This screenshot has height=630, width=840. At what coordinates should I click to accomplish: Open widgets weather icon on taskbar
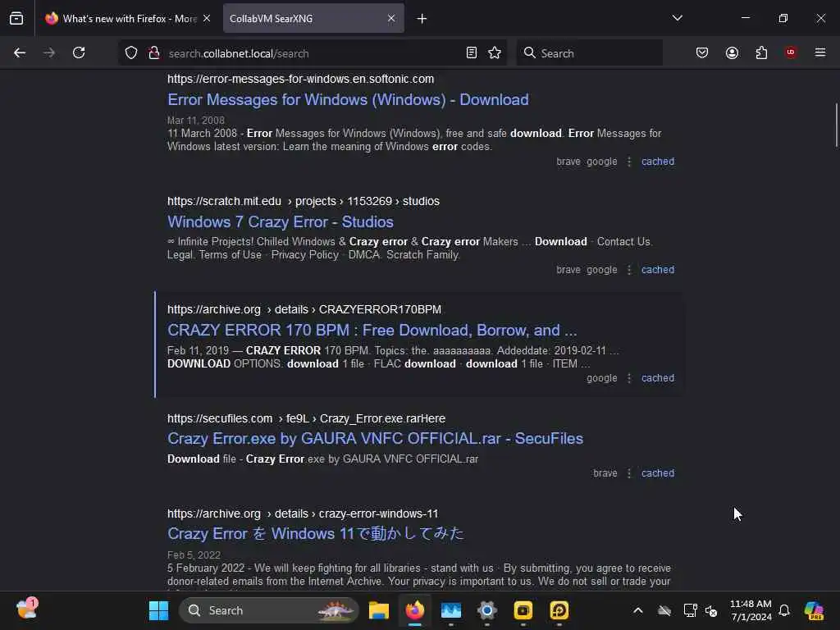tap(27, 609)
